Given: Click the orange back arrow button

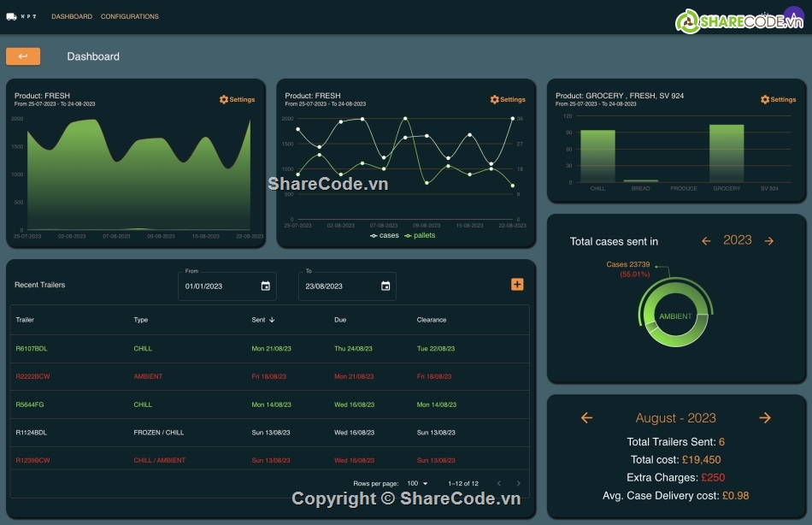Looking at the screenshot, I should (x=23, y=56).
